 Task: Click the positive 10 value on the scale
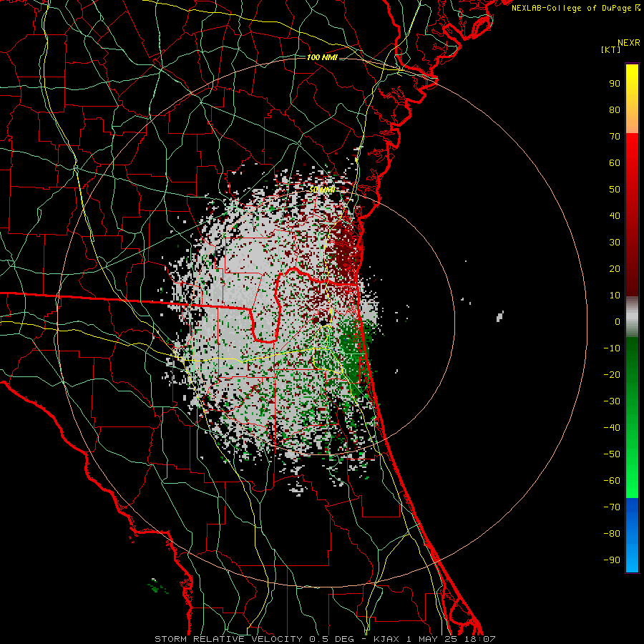point(615,296)
